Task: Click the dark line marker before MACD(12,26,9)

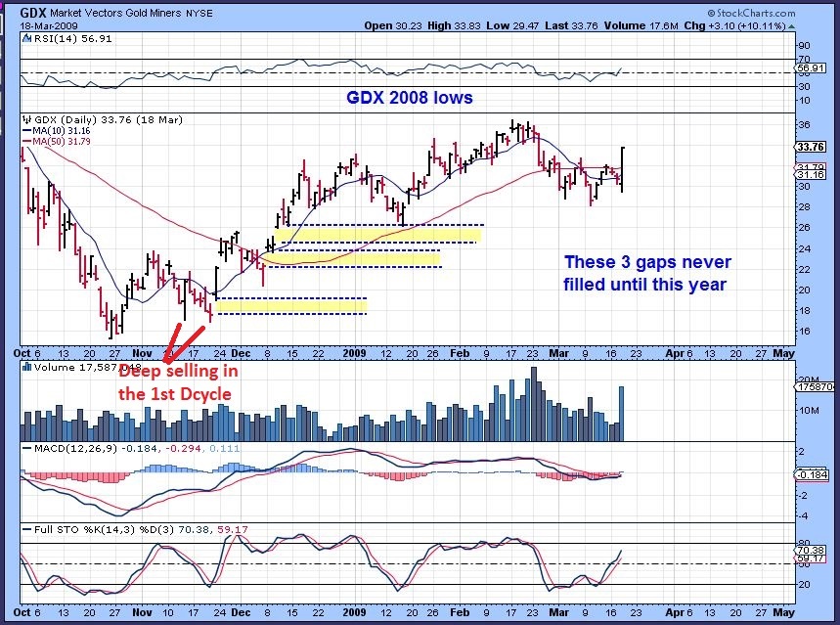Action: [x=27, y=449]
